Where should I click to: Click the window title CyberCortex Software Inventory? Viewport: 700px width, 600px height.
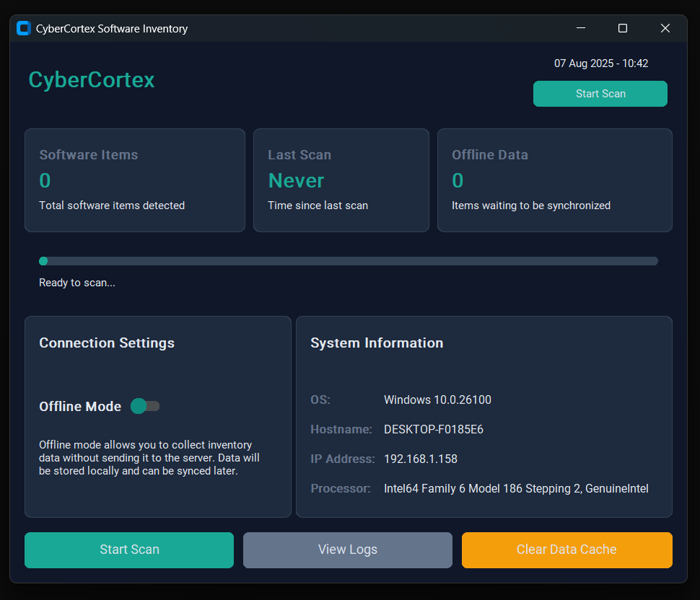click(x=112, y=29)
